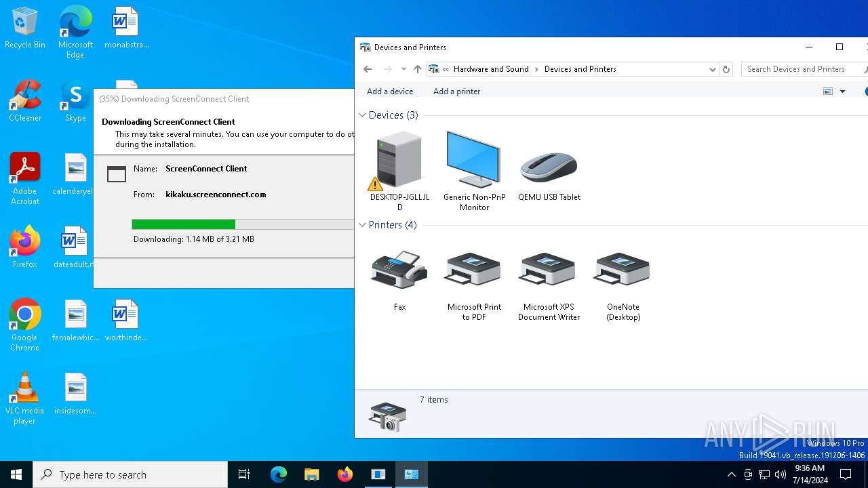Open Microsoft Edge desktop shortcut
The height and width of the screenshot is (488, 868).
point(75,33)
